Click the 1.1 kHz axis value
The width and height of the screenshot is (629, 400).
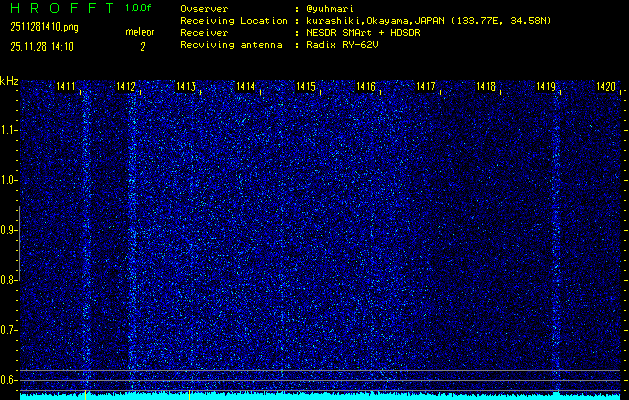(x=8, y=130)
